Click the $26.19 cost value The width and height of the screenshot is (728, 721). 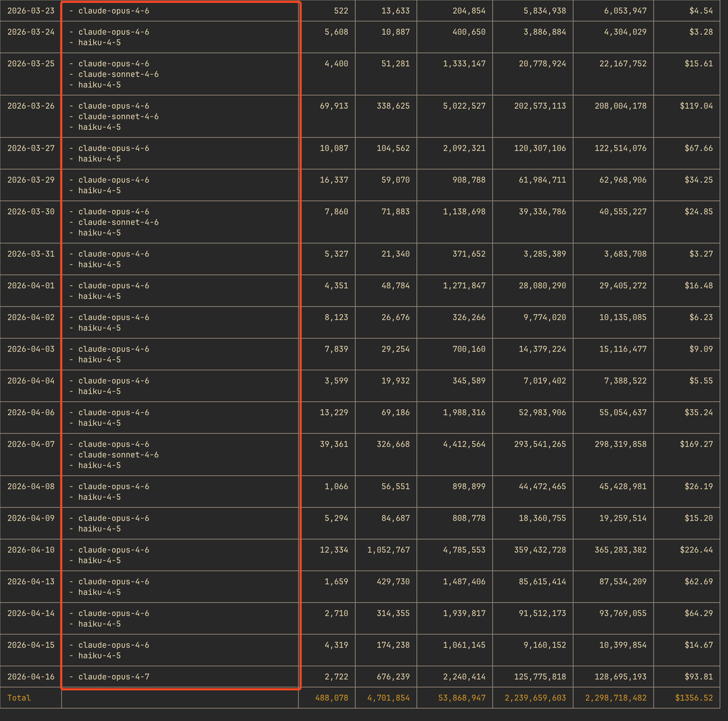tap(699, 487)
